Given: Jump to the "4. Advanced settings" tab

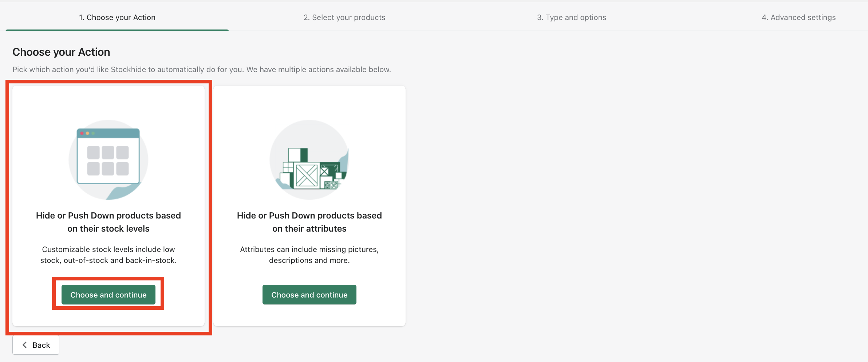Looking at the screenshot, I should [798, 17].
